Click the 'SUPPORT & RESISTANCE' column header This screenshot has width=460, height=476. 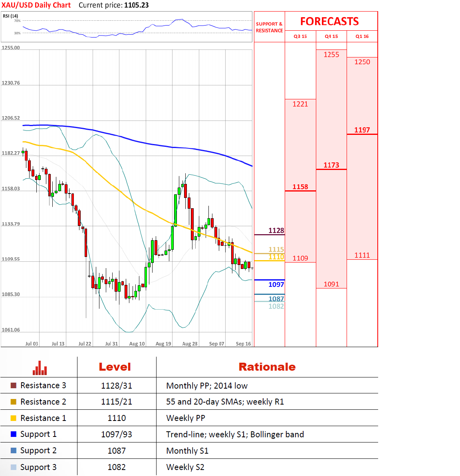click(x=269, y=27)
